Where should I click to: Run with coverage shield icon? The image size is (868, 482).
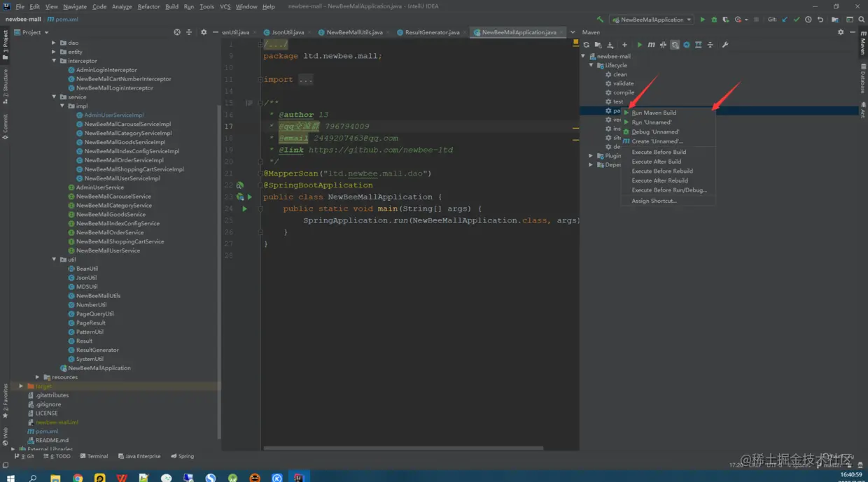(725, 20)
